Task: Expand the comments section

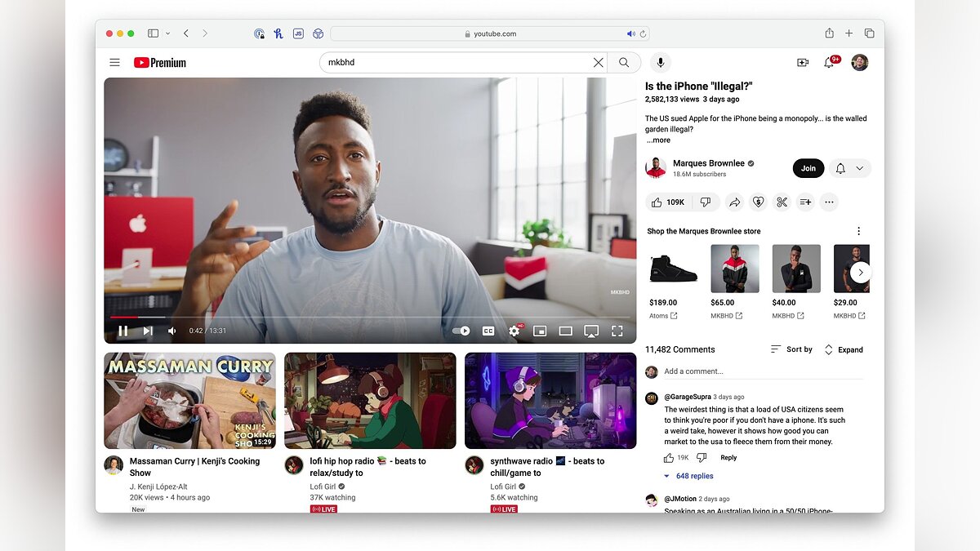Action: 843,349
